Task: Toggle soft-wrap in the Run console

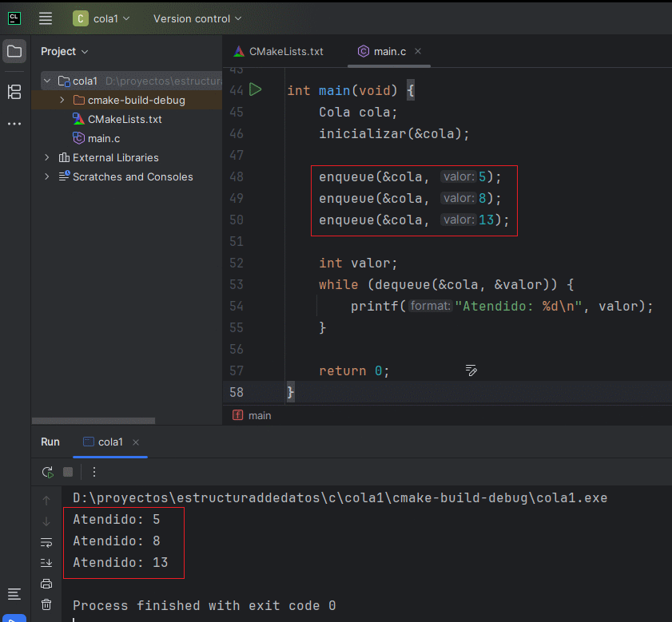Action: pos(46,542)
